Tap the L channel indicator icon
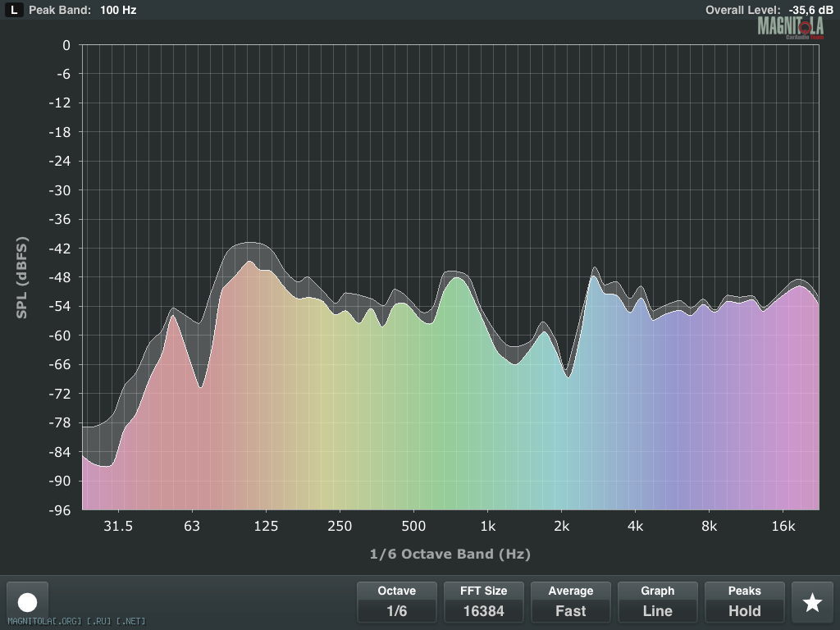 (x=15, y=11)
